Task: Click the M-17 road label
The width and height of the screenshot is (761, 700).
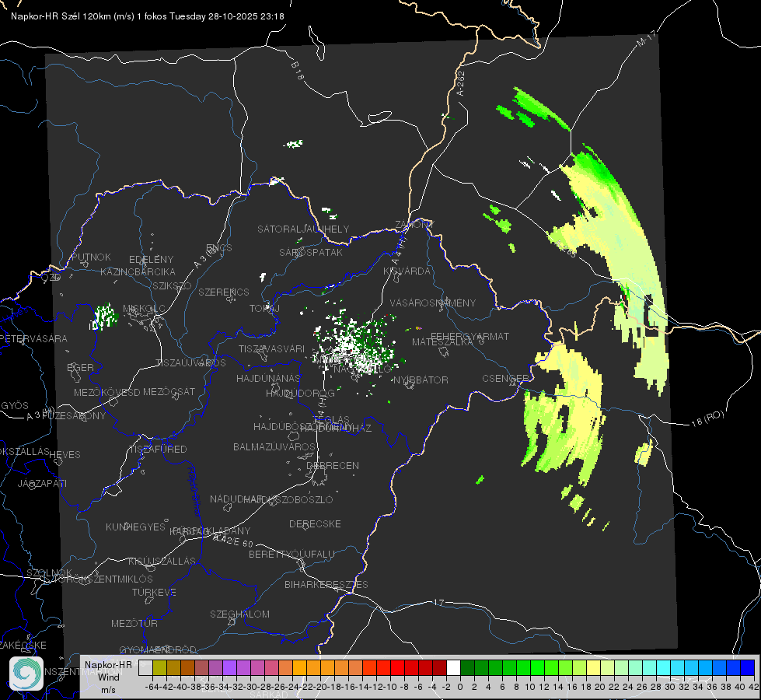Action: pyautogui.click(x=646, y=39)
